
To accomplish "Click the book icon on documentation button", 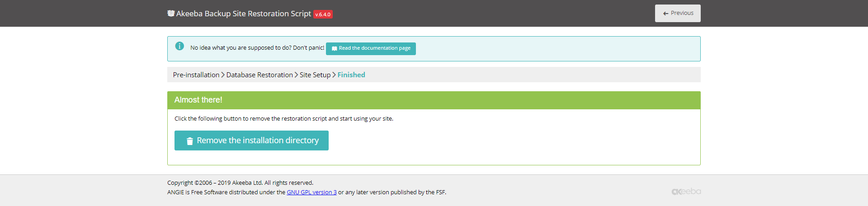I will coord(335,48).
